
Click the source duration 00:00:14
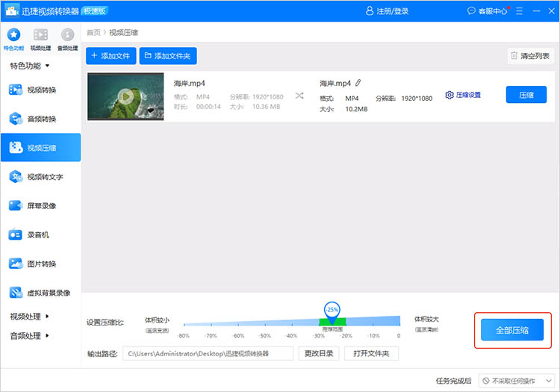(x=208, y=106)
